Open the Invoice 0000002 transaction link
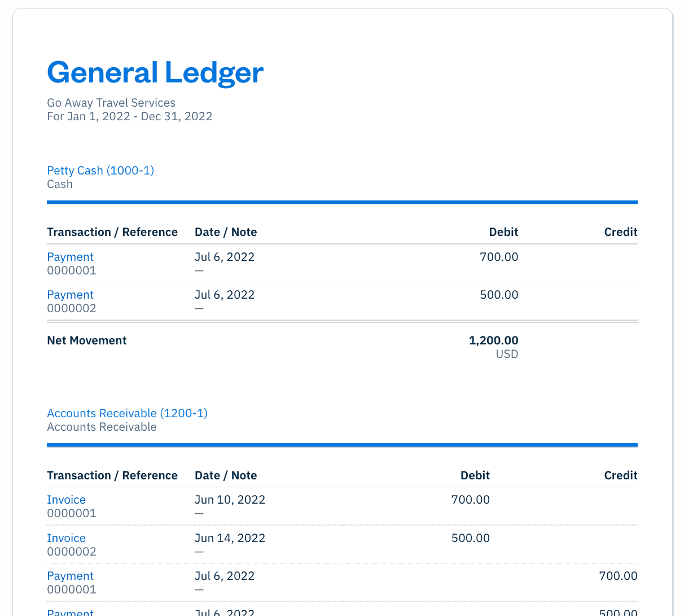Viewport: 684px width, 616px height. (66, 538)
